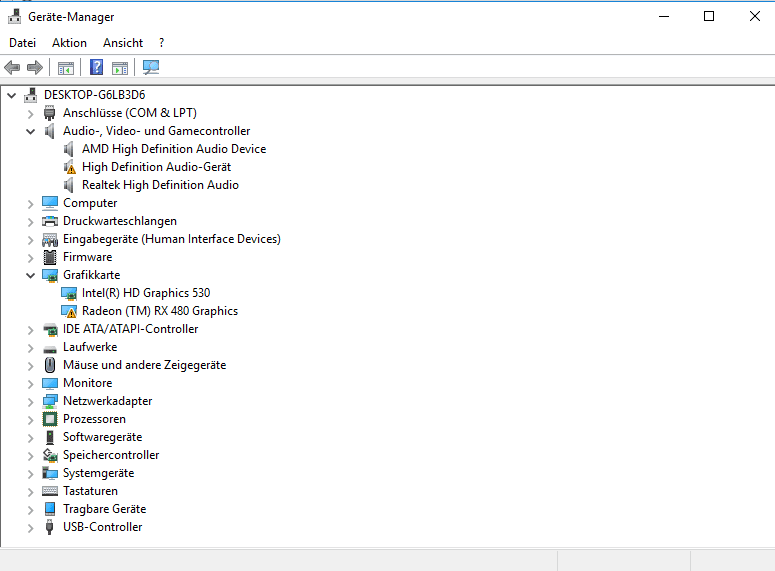The height and width of the screenshot is (571, 775).
Task: Click the Geräte-Manager title bar app icon
Action: (x=14, y=16)
